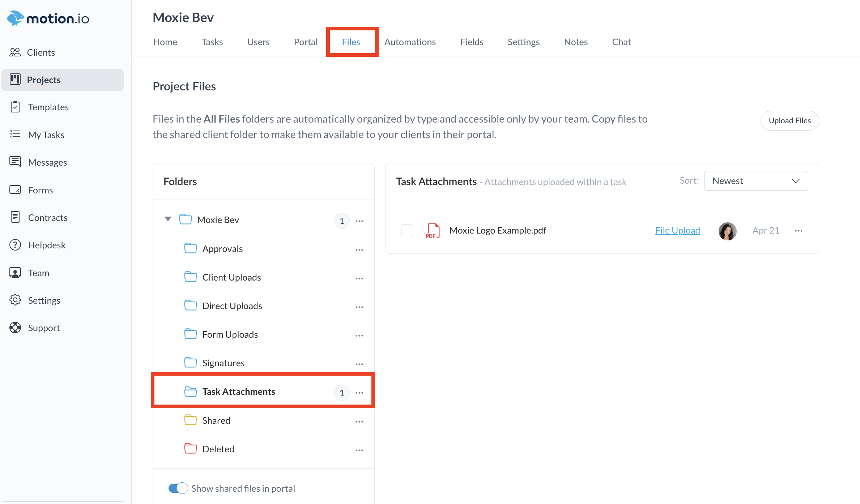This screenshot has width=860, height=504.
Task: Open Templates via its clipboard icon
Action: click(x=15, y=107)
